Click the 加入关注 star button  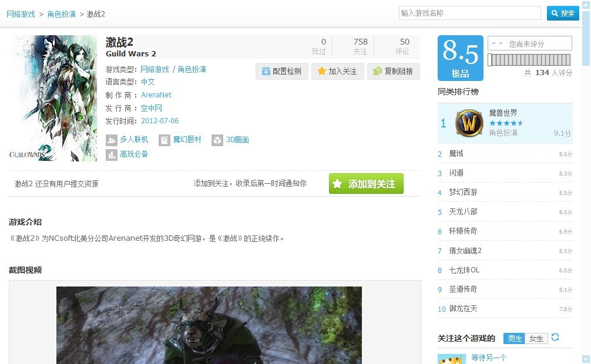[338, 71]
